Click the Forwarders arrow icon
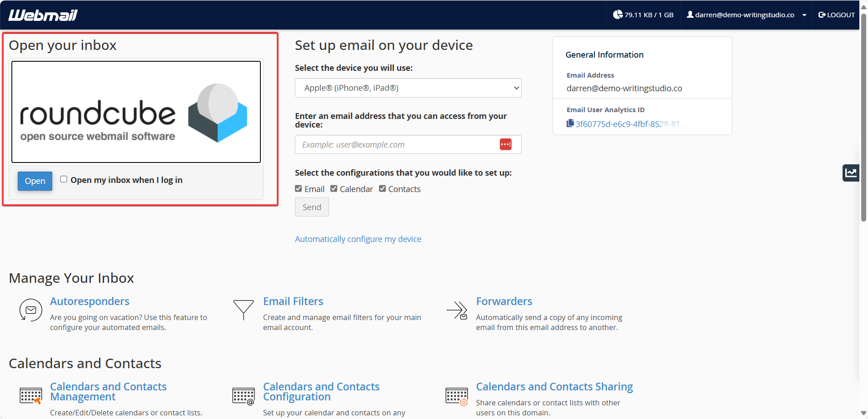This screenshot has height=419, width=868. tap(457, 311)
